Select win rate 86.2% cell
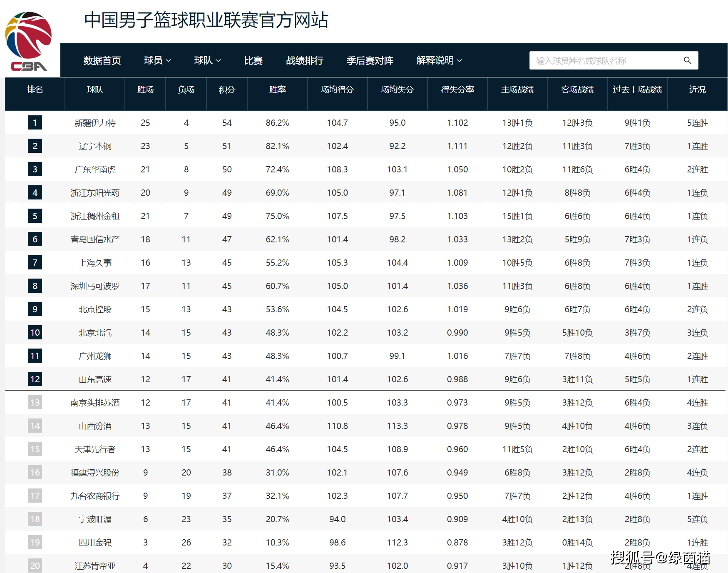The image size is (728, 573). [277, 123]
